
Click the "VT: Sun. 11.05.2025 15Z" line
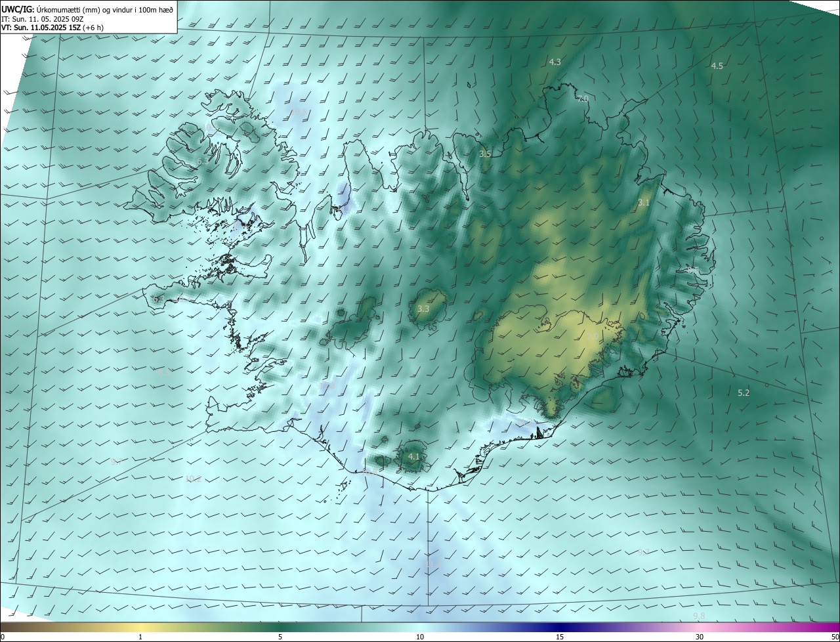(x=41, y=28)
